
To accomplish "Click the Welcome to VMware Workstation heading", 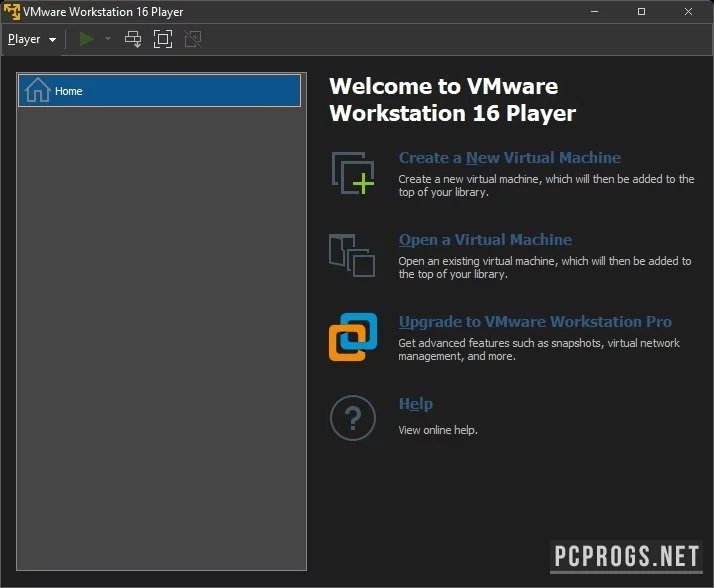I will [x=453, y=100].
